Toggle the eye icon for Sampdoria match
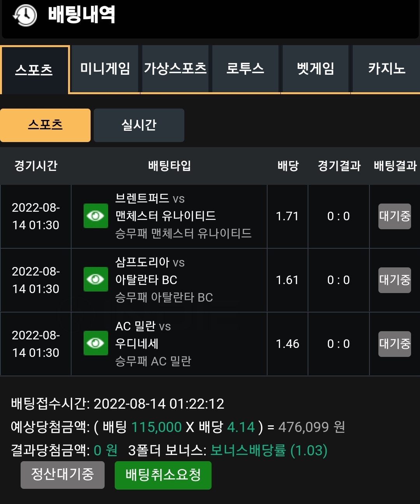The height and width of the screenshot is (504, 420). (x=96, y=279)
